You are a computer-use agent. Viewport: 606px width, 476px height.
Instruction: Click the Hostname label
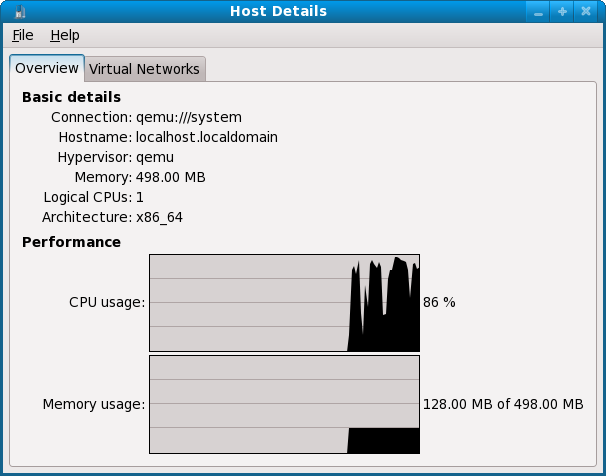(95, 137)
